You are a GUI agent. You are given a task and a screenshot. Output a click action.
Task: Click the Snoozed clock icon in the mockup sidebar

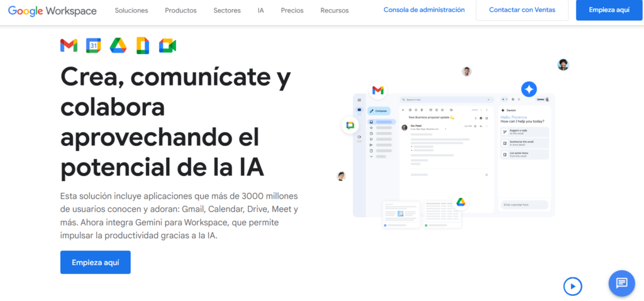click(371, 133)
